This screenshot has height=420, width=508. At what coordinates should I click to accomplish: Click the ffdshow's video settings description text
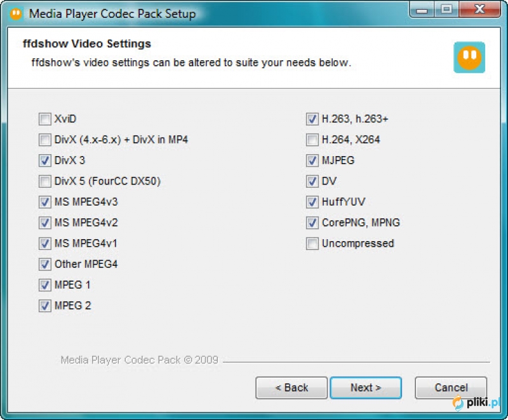pyautogui.click(x=191, y=62)
